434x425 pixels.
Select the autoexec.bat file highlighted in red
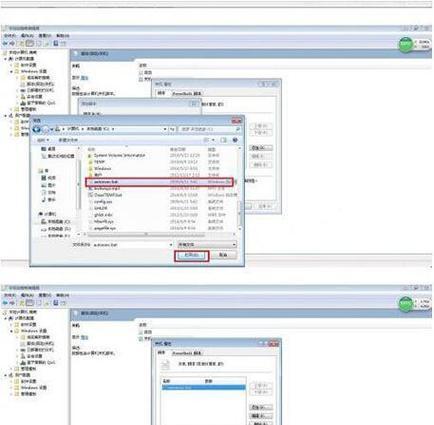(x=159, y=182)
